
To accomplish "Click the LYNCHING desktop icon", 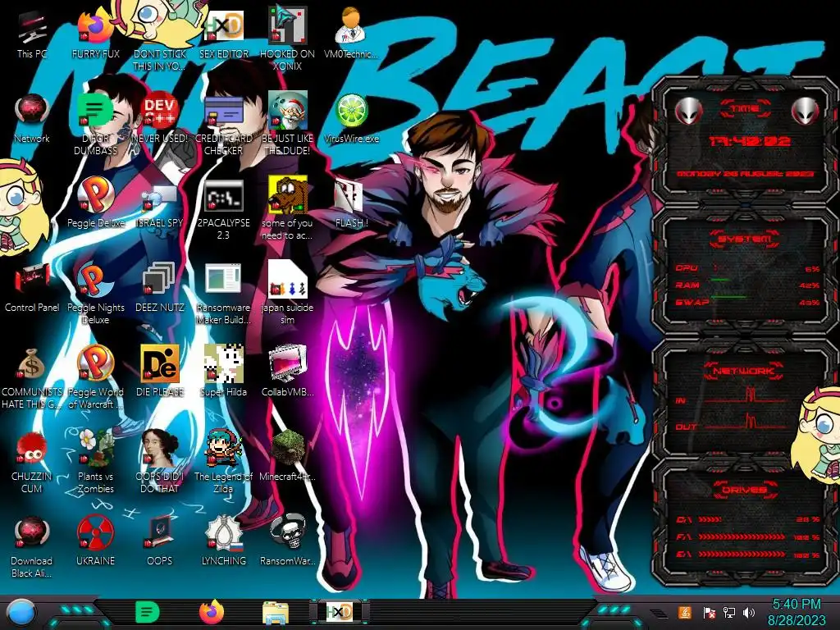I will pos(223,541).
